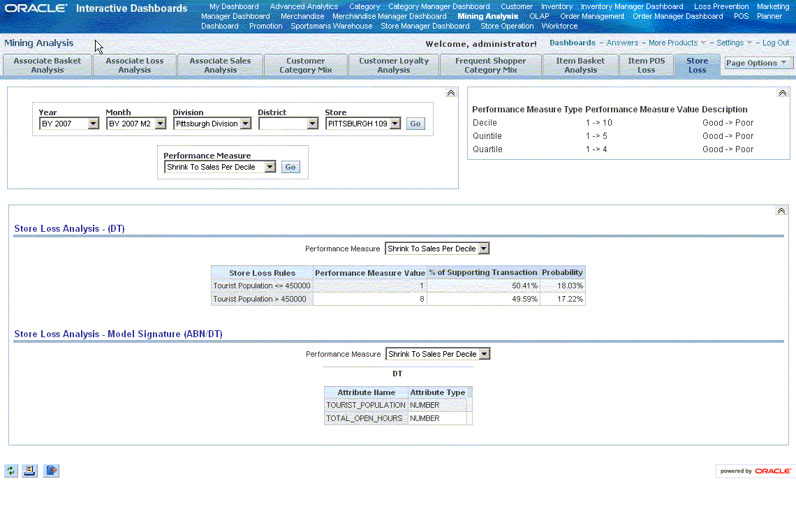The image size is (796, 532).
Task: Select the Customer Category Mix tab
Action: pos(306,65)
